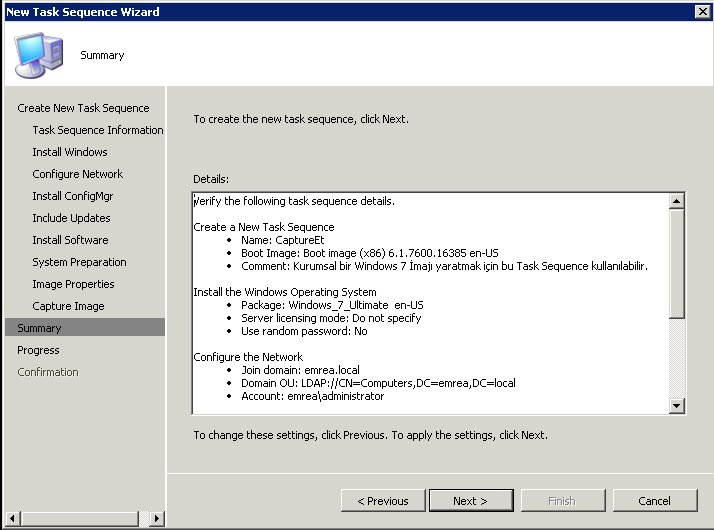Open the Install ConfigMgr step
714x530 pixels.
[72, 196]
